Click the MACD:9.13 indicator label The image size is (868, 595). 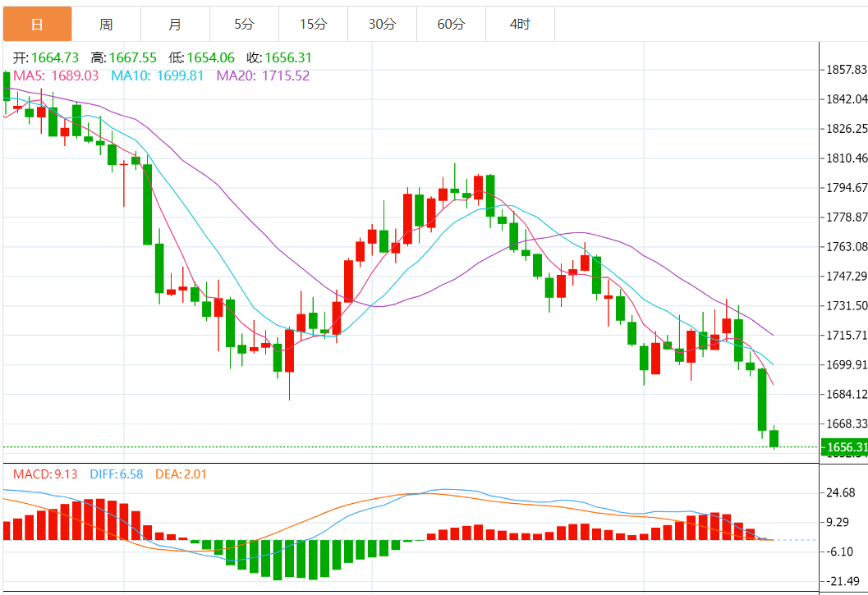pyautogui.click(x=45, y=474)
